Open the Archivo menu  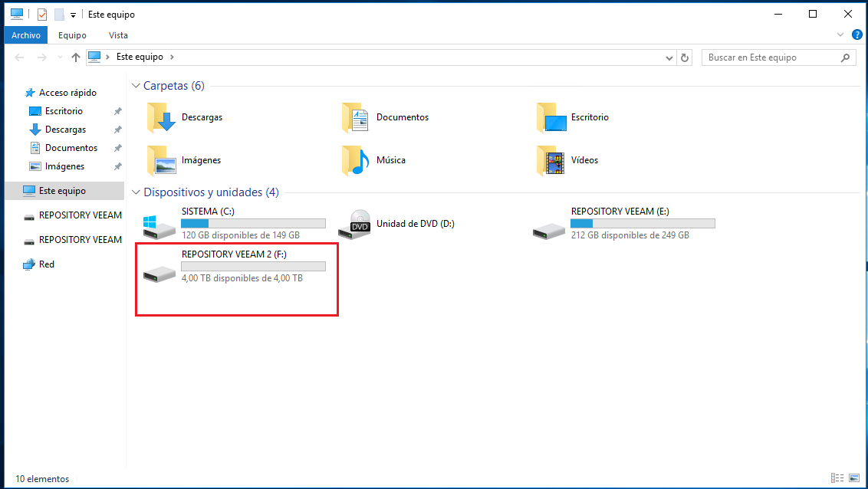[25, 34]
